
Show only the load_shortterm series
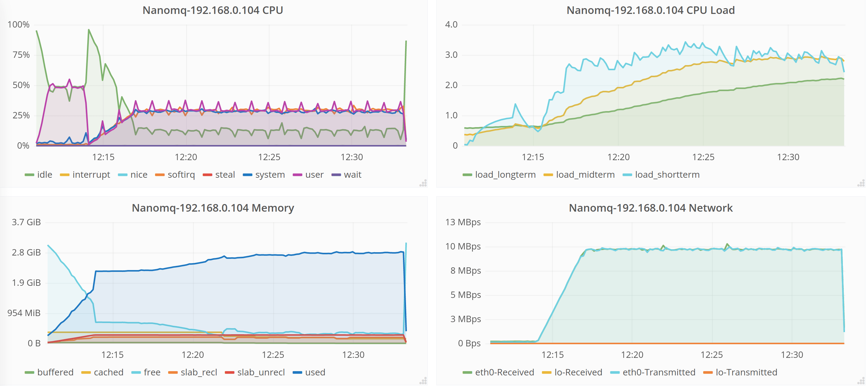(x=667, y=175)
